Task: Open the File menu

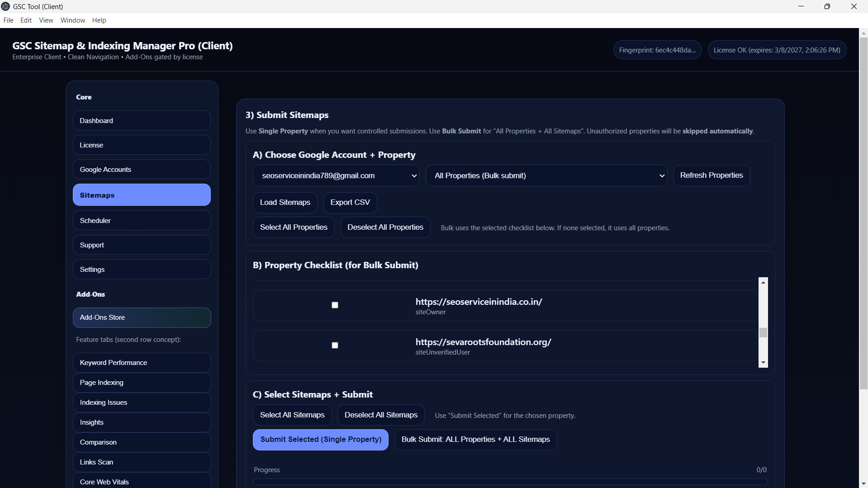Action: point(8,20)
